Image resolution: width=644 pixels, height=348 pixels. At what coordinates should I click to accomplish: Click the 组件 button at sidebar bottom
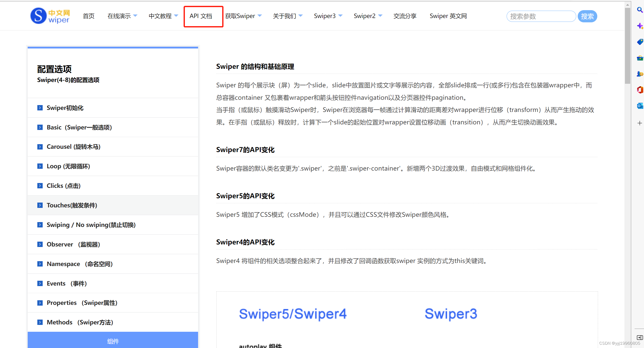[x=113, y=341]
